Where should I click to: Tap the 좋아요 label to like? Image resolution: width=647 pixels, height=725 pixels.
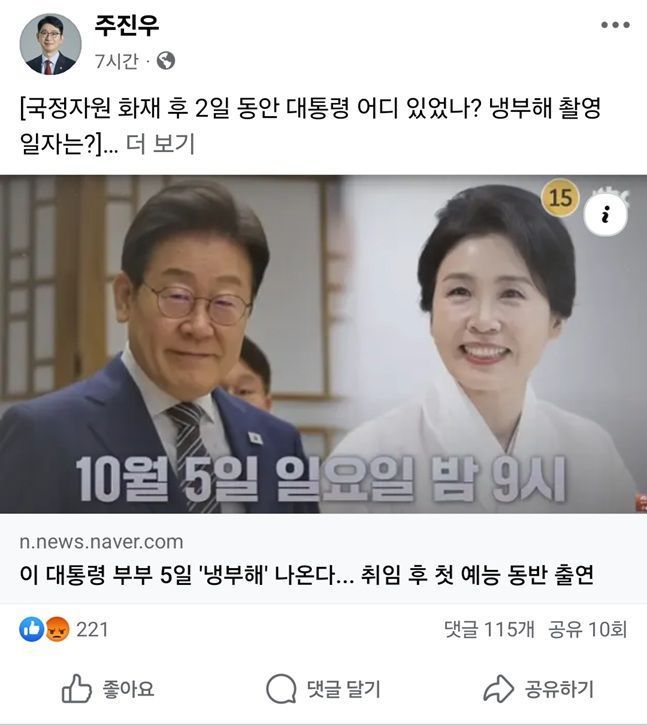pyautogui.click(x=128, y=689)
